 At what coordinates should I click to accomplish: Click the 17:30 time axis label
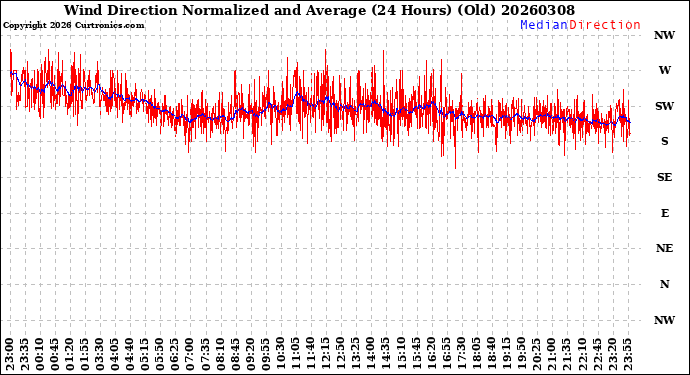461,355
